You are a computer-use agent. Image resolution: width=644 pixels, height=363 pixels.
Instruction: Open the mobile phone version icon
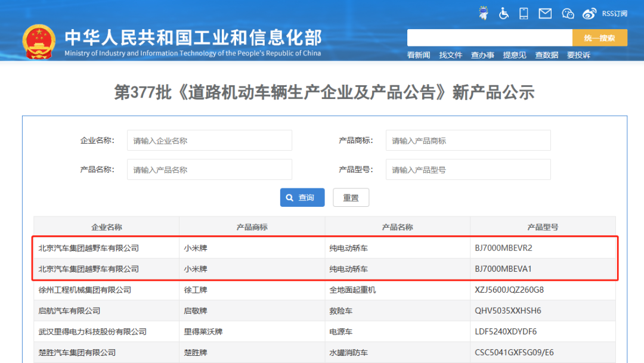(524, 13)
